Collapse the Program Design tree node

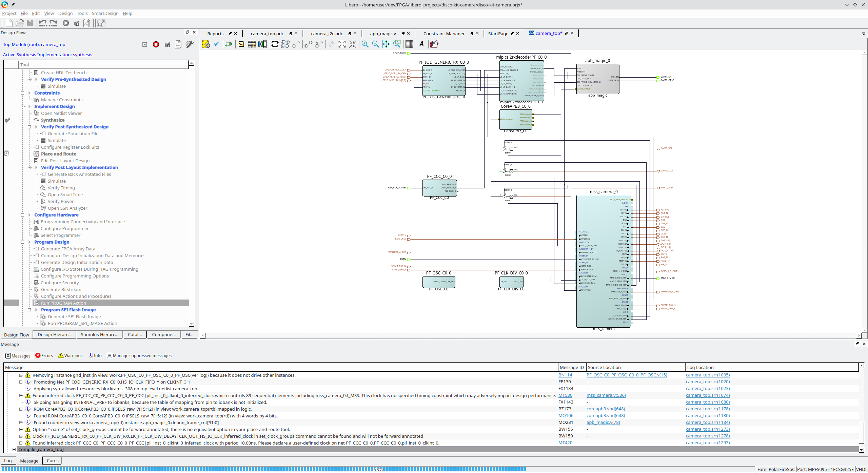(23, 242)
